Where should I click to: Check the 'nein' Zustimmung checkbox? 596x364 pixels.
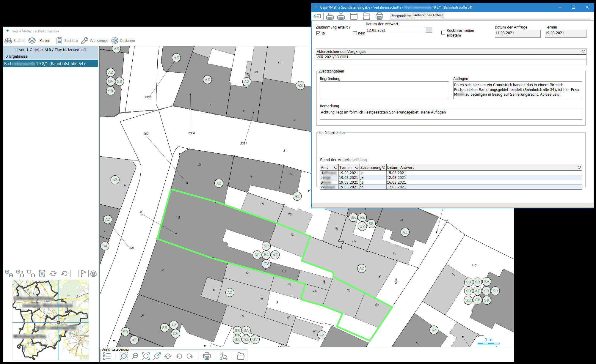click(x=355, y=33)
